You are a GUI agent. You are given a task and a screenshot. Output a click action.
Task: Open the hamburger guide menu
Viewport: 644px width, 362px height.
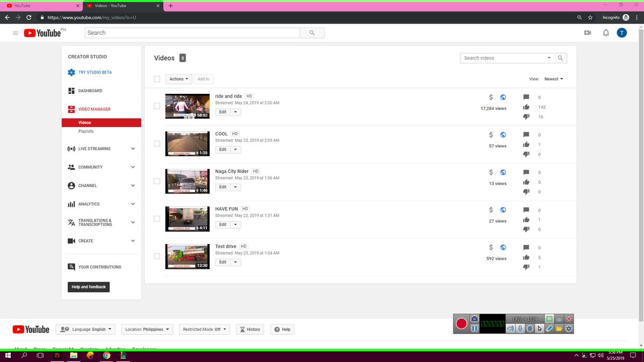coord(15,33)
